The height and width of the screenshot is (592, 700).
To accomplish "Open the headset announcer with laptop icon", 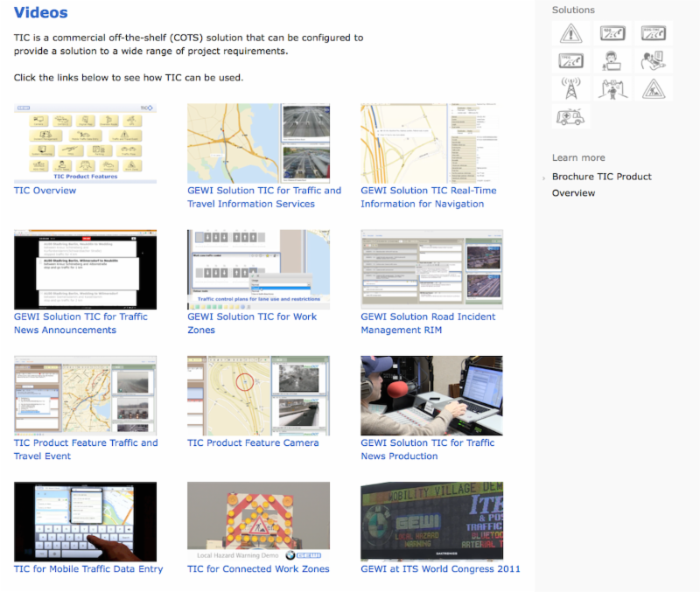I will (612, 61).
